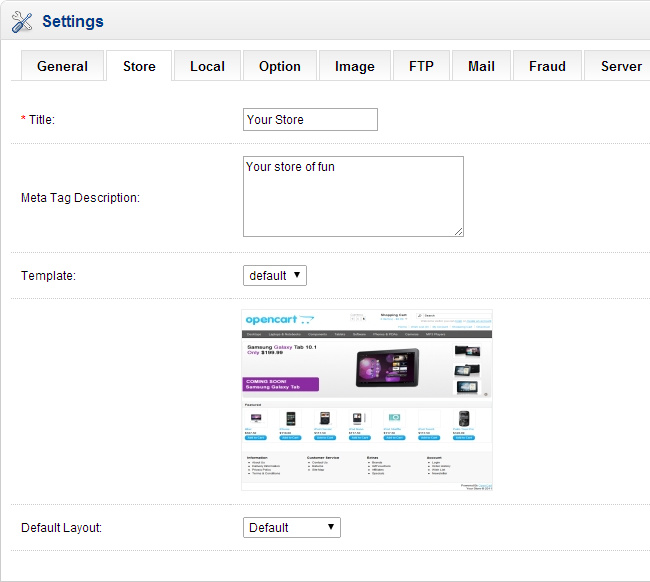650x582 pixels.
Task: Click the Default Layout label
Action: 62,527
